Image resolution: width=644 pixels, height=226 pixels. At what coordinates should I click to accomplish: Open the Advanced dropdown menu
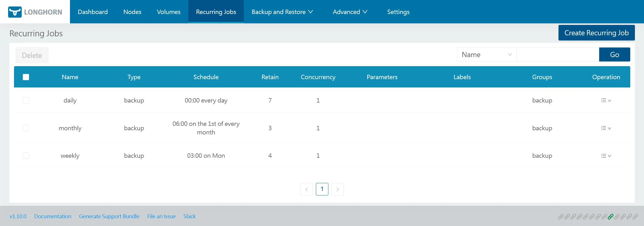coord(350,12)
